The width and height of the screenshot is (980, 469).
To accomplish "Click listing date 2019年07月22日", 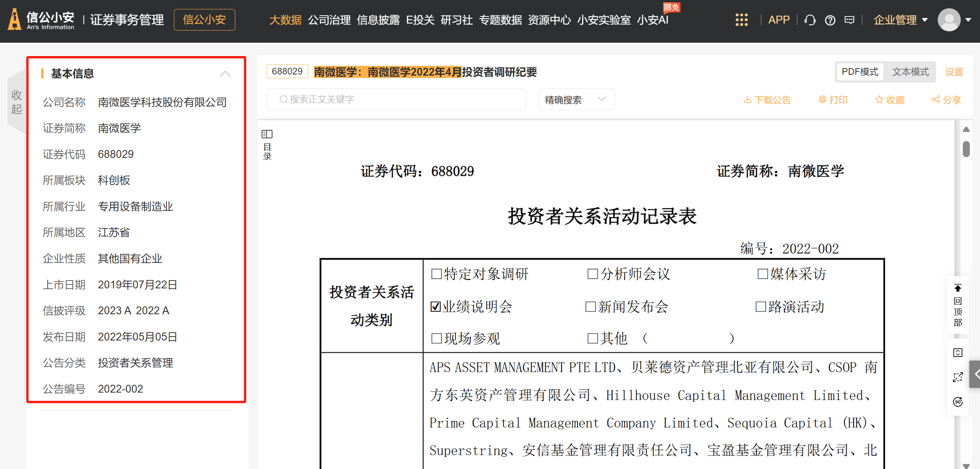I will pos(137,285).
